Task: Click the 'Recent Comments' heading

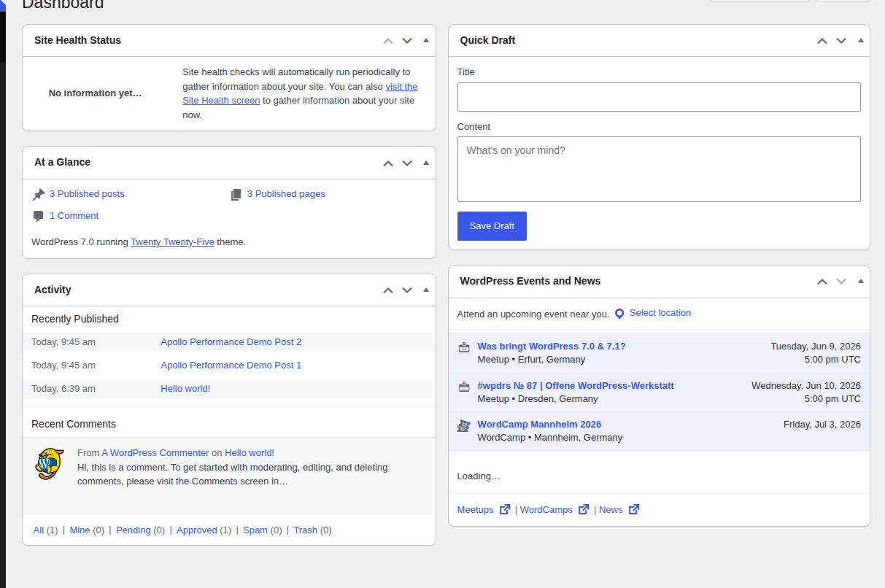Action: pos(74,424)
